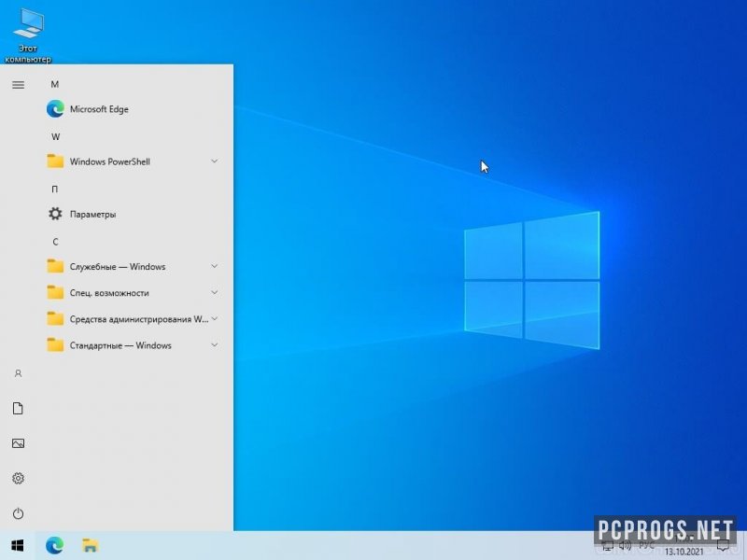
Task: Click the Microsoft Edge label text
Action: (x=99, y=109)
